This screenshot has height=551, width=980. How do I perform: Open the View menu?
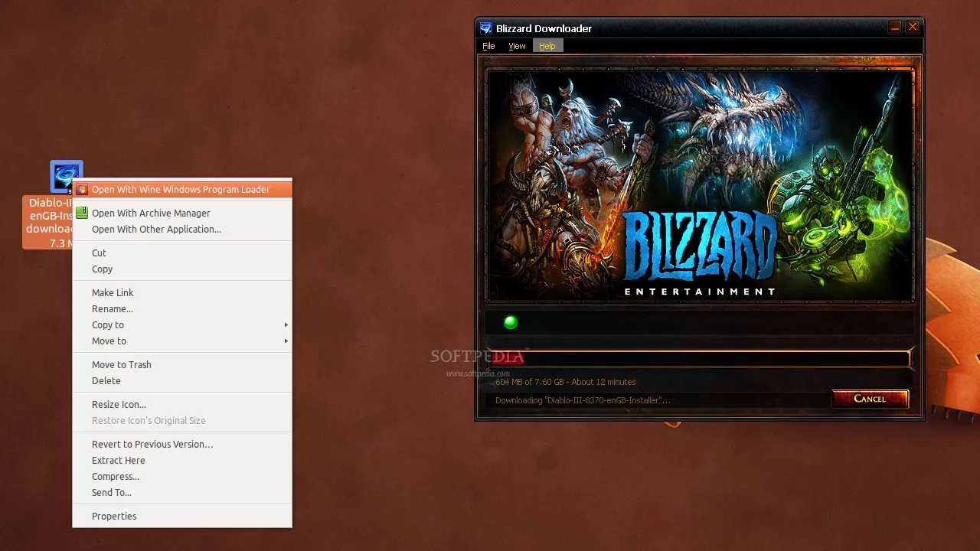point(517,46)
